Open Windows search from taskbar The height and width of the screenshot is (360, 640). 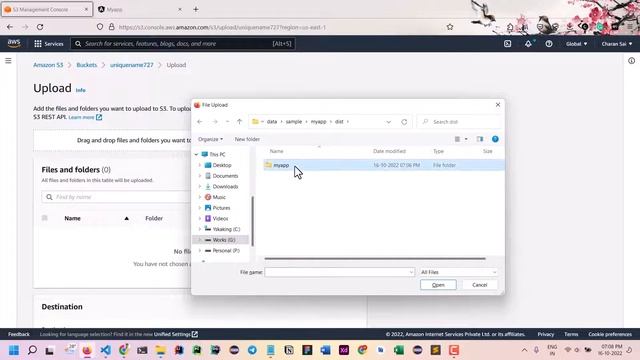(32, 350)
